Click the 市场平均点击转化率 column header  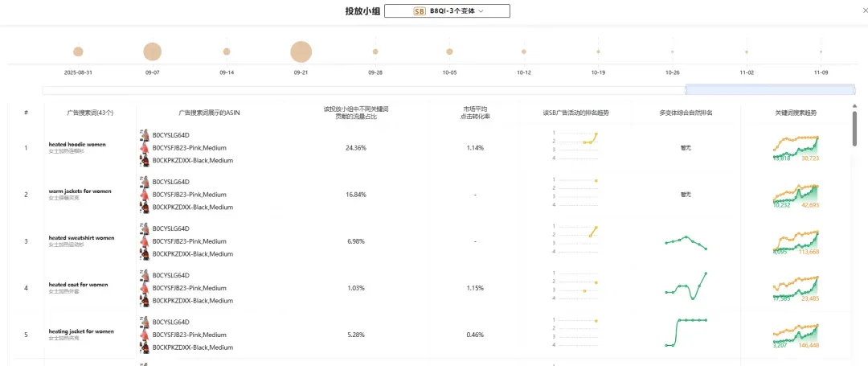click(475, 113)
